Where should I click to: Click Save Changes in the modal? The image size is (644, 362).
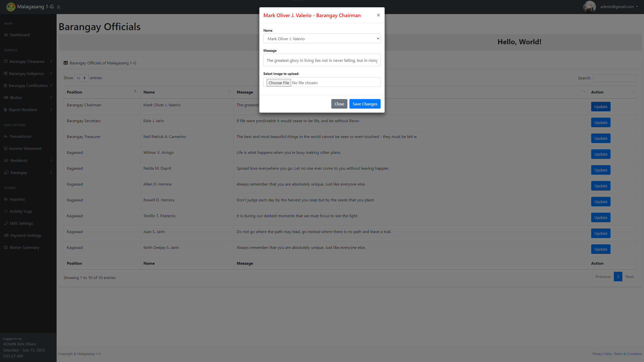pyautogui.click(x=365, y=104)
